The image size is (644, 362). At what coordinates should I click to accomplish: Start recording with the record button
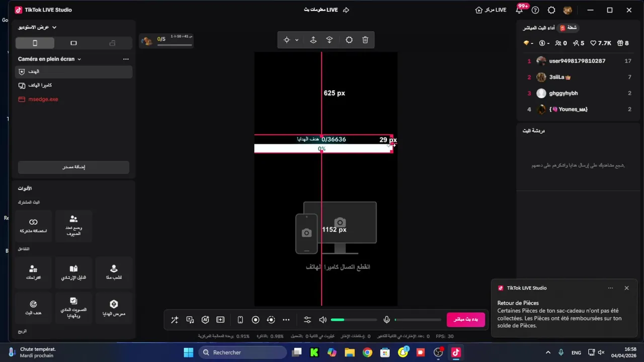(256, 320)
